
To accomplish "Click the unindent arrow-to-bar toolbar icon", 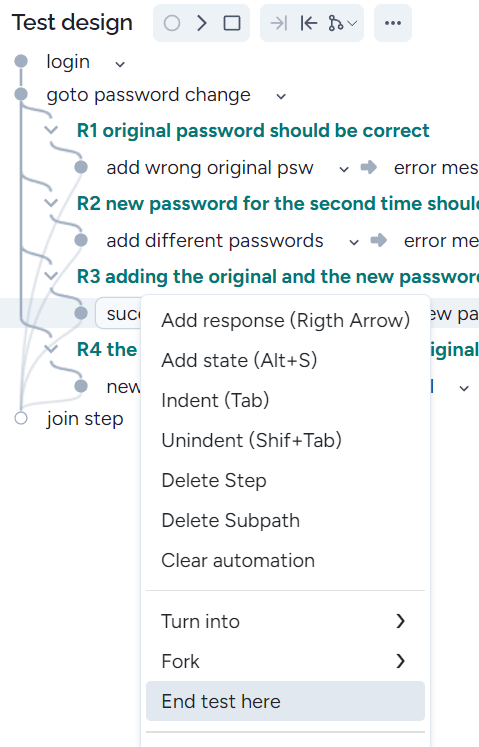I will (309, 23).
